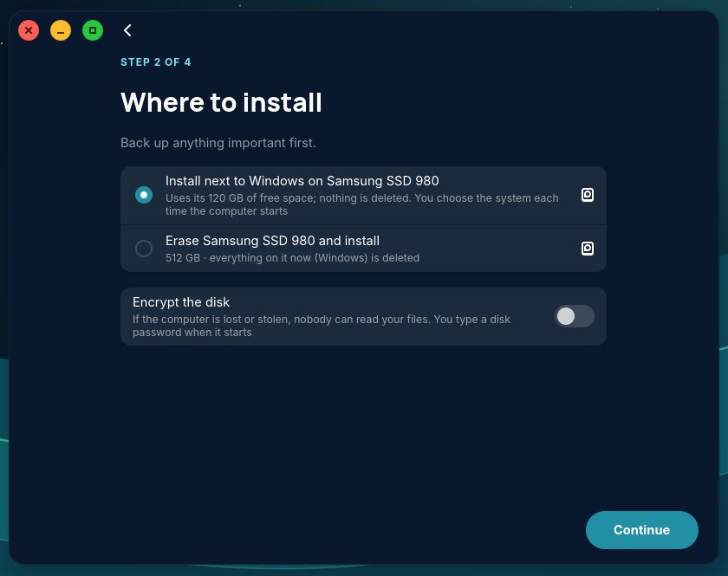The width and height of the screenshot is (728, 576).
Task: Enable the Encrypt the disk toggle
Action: point(575,316)
